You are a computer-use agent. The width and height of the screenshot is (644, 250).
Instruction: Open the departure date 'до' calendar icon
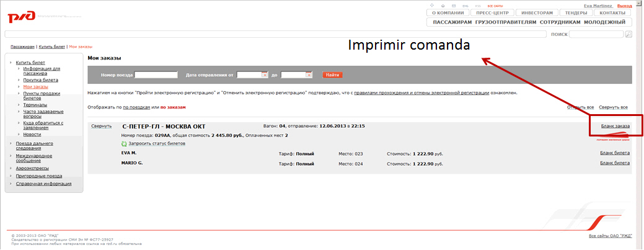(307, 75)
